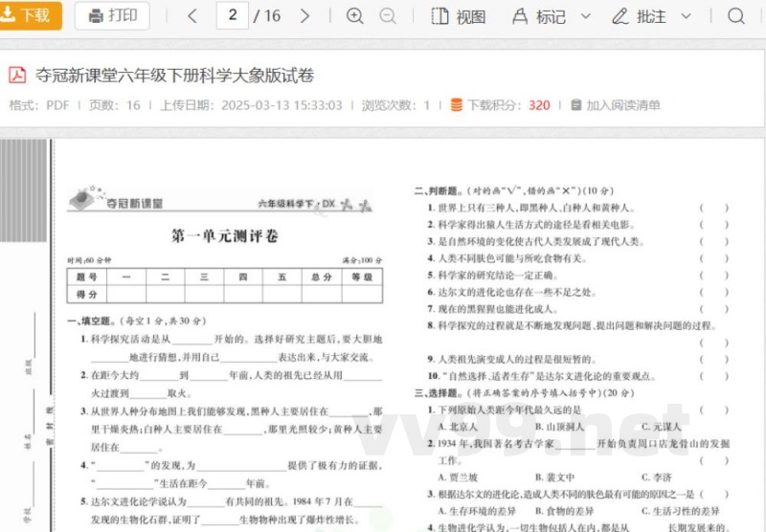Click the 加入阅读清单 clipboard icon
The image size is (766, 532).
(576, 105)
